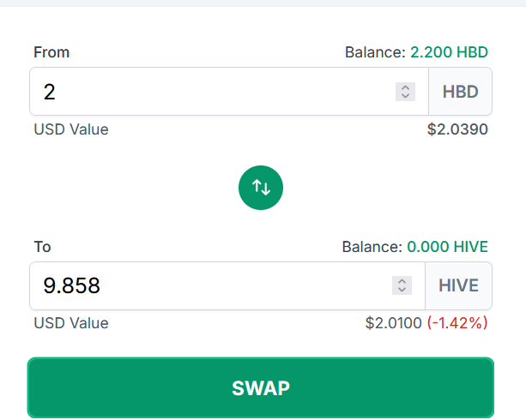Click the USD Value label under the HIVE field
526x420 pixels.
coord(71,323)
